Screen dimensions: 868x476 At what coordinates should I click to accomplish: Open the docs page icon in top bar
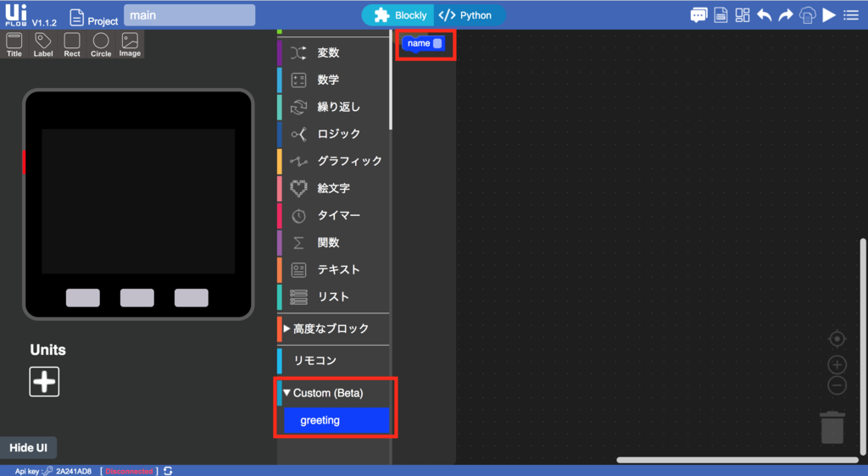pos(721,15)
